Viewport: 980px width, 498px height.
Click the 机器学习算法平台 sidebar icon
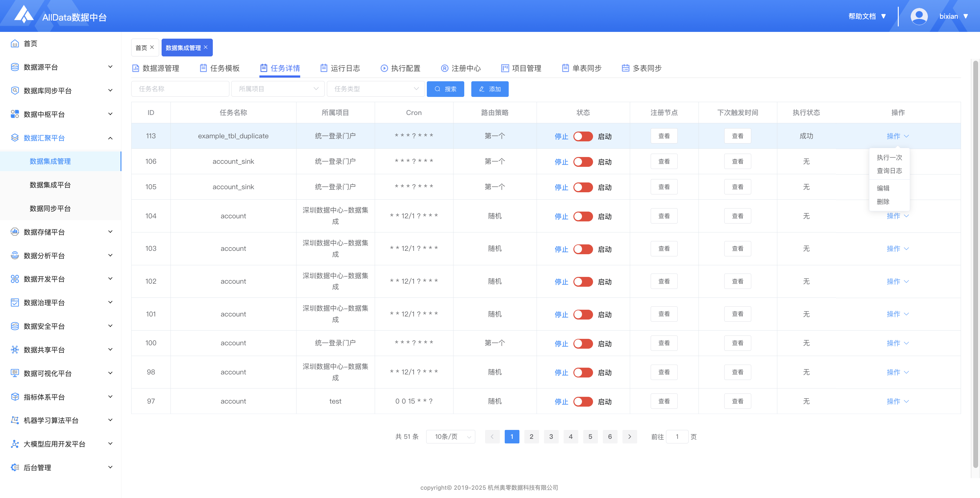[15, 420]
